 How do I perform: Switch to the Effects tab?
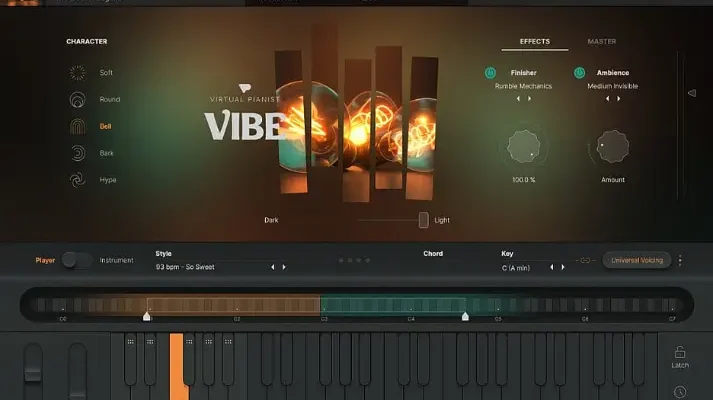point(535,42)
